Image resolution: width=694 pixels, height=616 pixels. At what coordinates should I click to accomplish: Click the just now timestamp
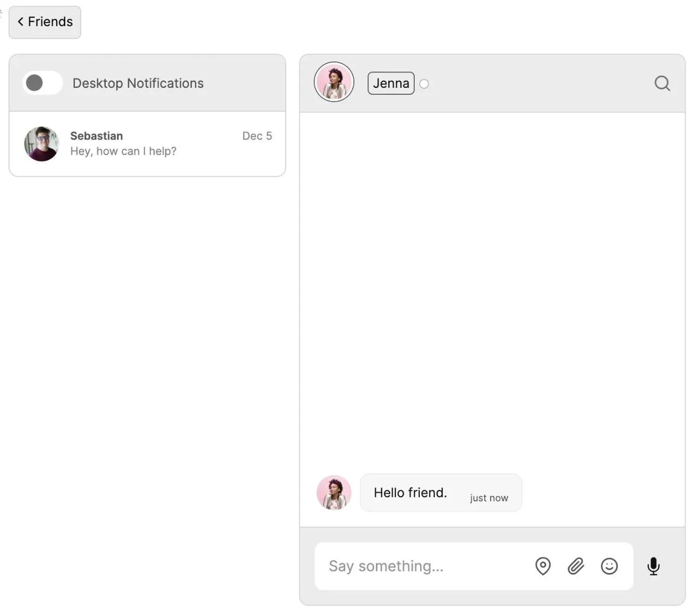tap(489, 497)
